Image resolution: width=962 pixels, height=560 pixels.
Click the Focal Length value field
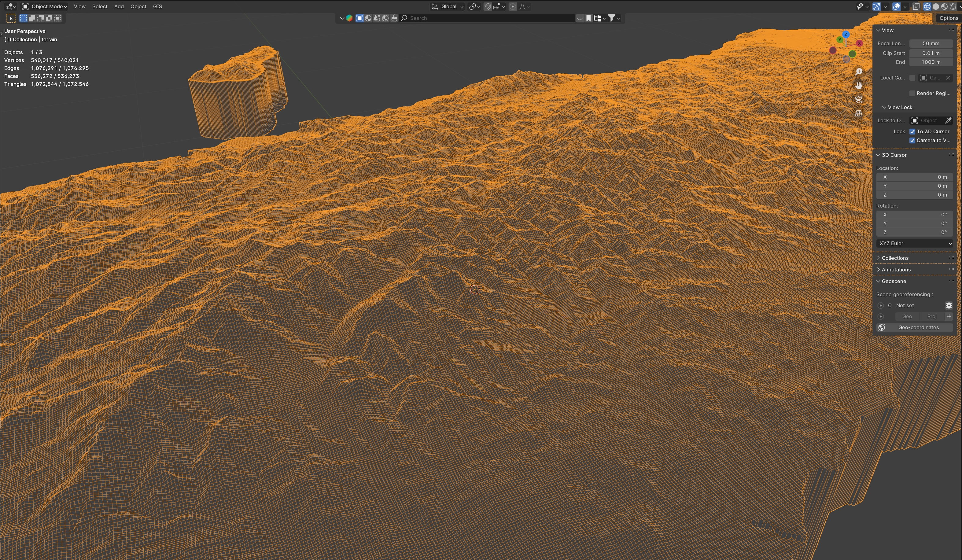(x=931, y=43)
